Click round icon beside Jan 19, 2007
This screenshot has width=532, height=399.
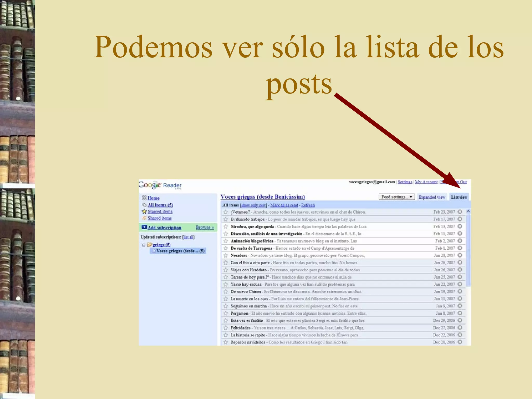click(460, 291)
